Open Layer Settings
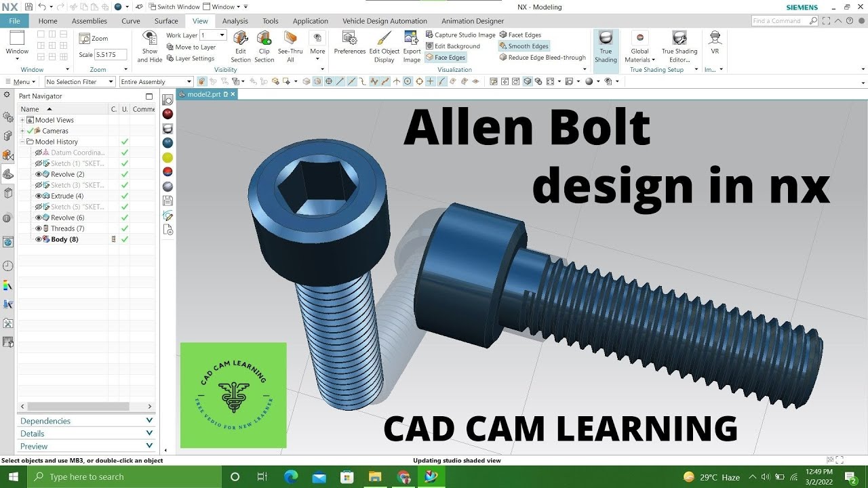The width and height of the screenshot is (868, 488). click(x=191, y=58)
